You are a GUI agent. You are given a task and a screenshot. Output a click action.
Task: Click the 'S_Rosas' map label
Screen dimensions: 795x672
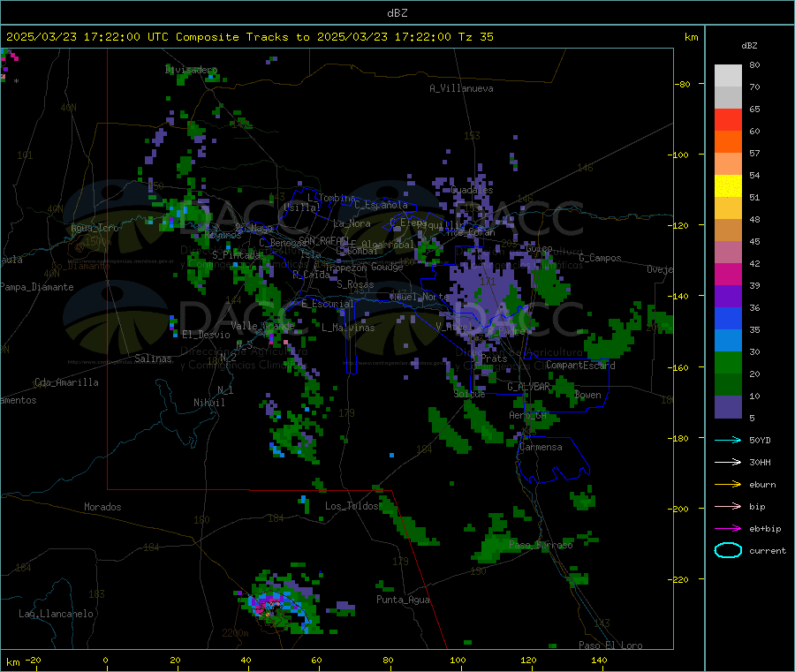coord(355,284)
